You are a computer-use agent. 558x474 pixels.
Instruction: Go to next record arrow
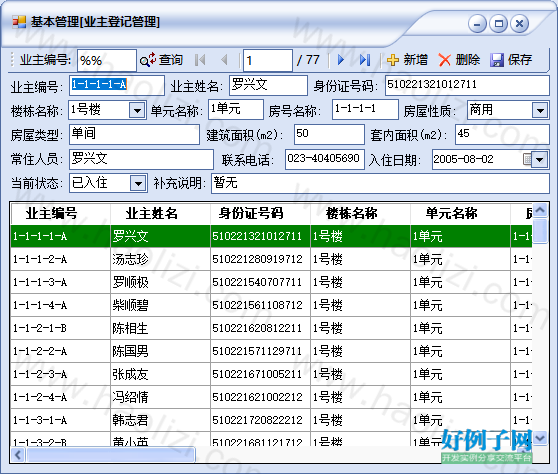coord(341,60)
